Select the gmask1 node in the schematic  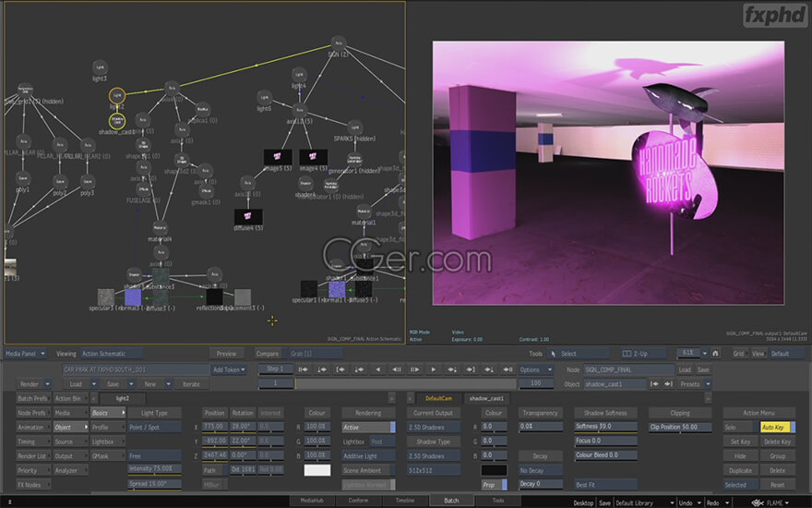pos(205,191)
